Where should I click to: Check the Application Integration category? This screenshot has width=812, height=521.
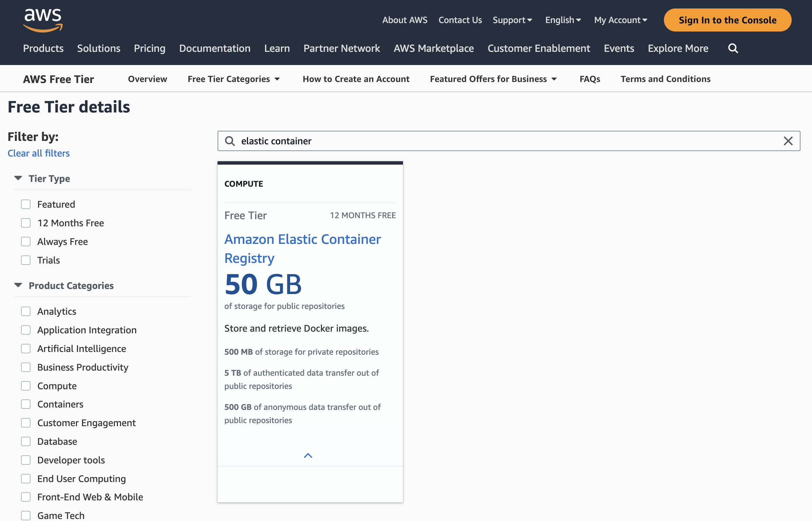pyautogui.click(x=26, y=330)
